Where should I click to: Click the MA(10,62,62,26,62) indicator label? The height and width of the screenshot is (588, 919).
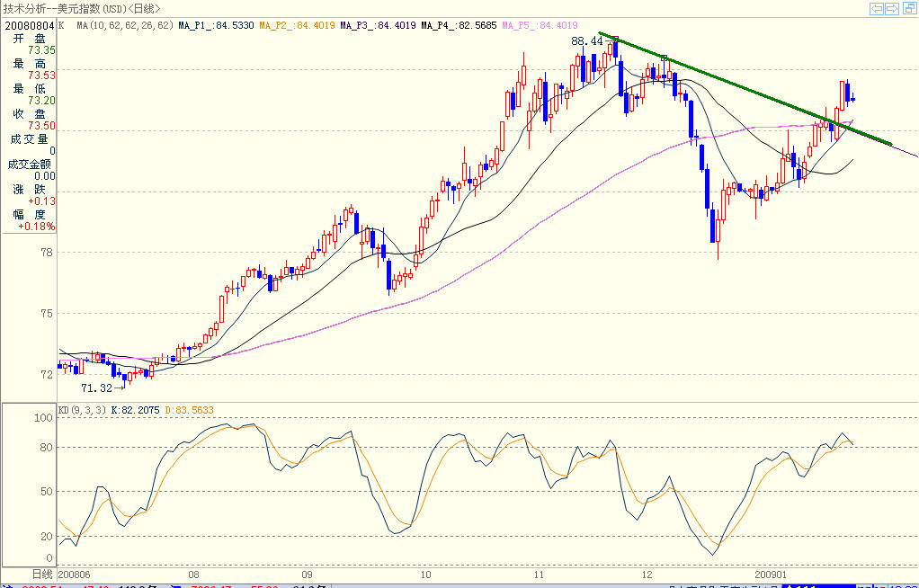tap(125, 25)
